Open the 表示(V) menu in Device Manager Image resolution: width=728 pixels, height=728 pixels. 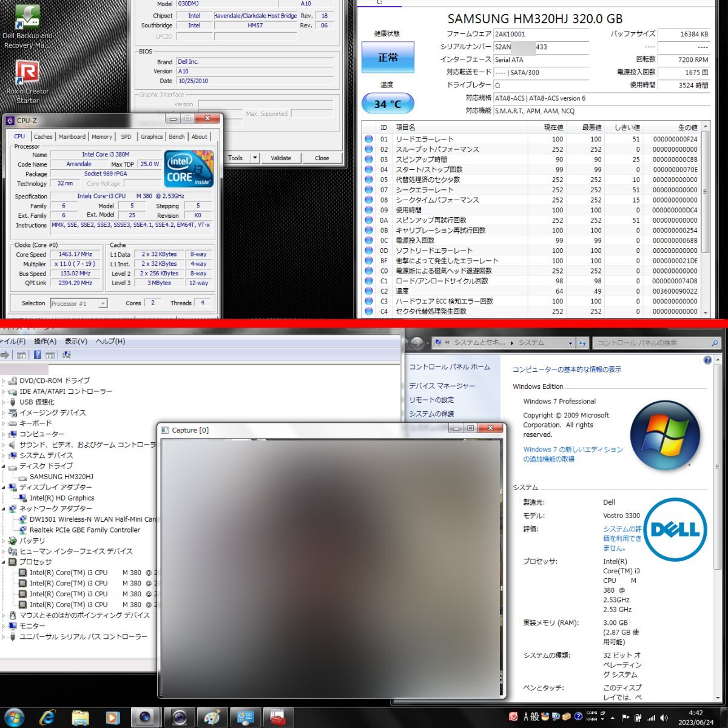[x=75, y=341]
